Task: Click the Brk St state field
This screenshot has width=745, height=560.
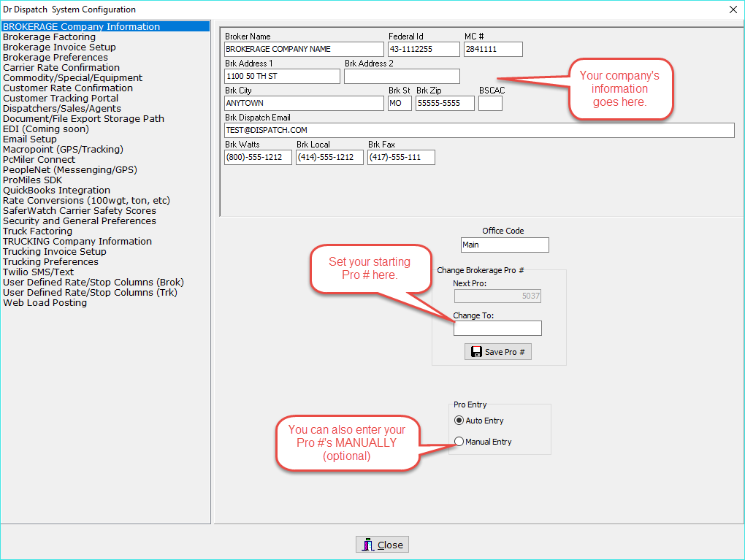Action: (400, 103)
